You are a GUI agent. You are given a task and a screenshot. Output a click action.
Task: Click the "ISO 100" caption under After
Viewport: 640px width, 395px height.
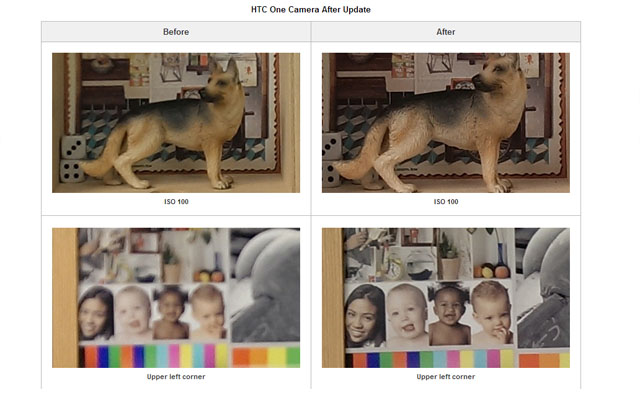(x=446, y=202)
